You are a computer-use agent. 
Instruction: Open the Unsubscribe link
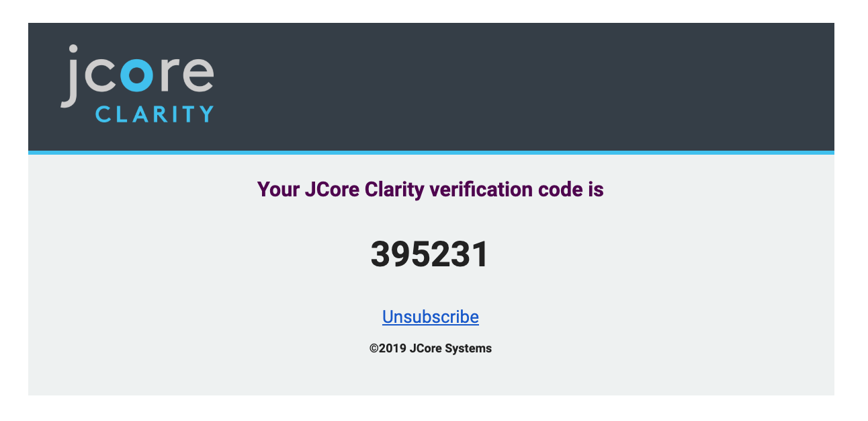[x=431, y=317]
